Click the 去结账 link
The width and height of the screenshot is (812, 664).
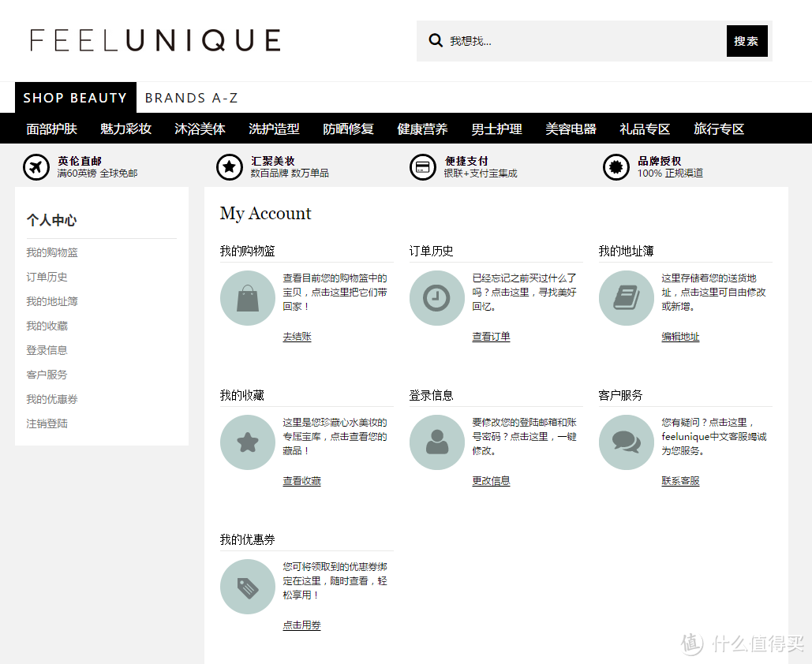[x=297, y=337]
